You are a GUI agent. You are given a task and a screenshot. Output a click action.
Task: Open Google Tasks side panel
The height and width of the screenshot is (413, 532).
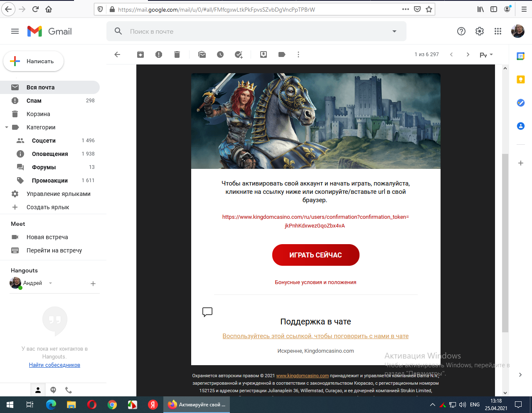521,103
